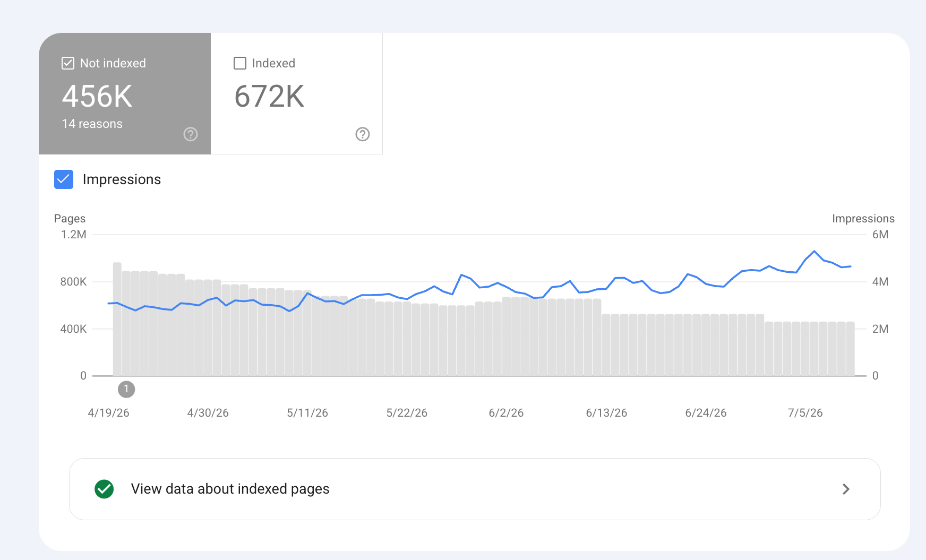Click the 456K not indexed count
This screenshot has height=560, width=926.
(x=97, y=97)
